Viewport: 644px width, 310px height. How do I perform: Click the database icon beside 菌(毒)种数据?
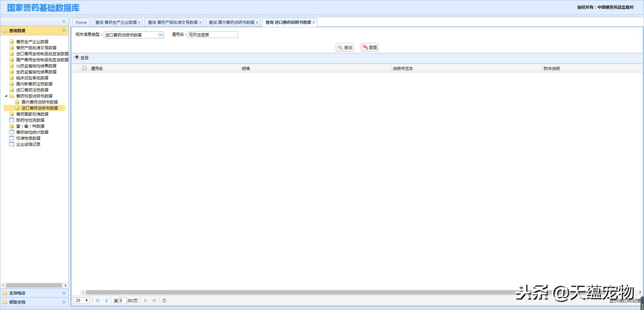pos(12,126)
